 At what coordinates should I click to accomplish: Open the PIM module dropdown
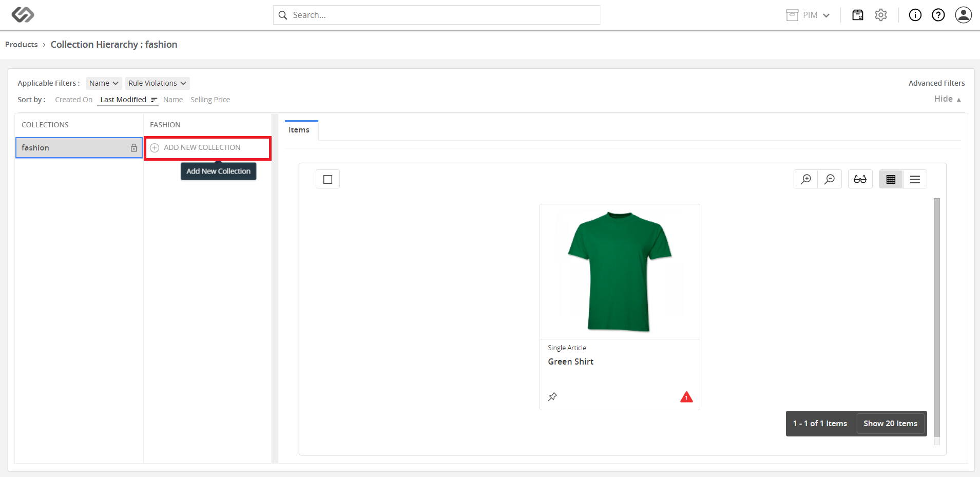pos(808,15)
